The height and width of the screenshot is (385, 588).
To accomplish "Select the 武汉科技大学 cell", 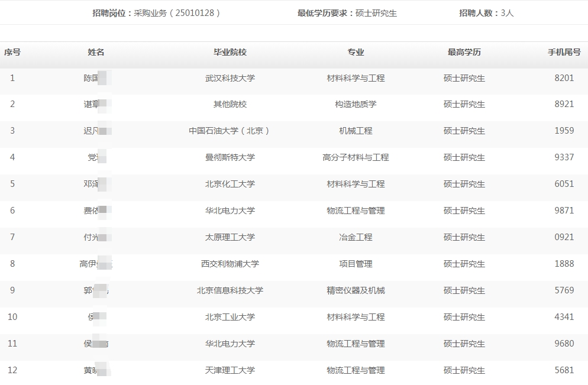I will [230, 78].
